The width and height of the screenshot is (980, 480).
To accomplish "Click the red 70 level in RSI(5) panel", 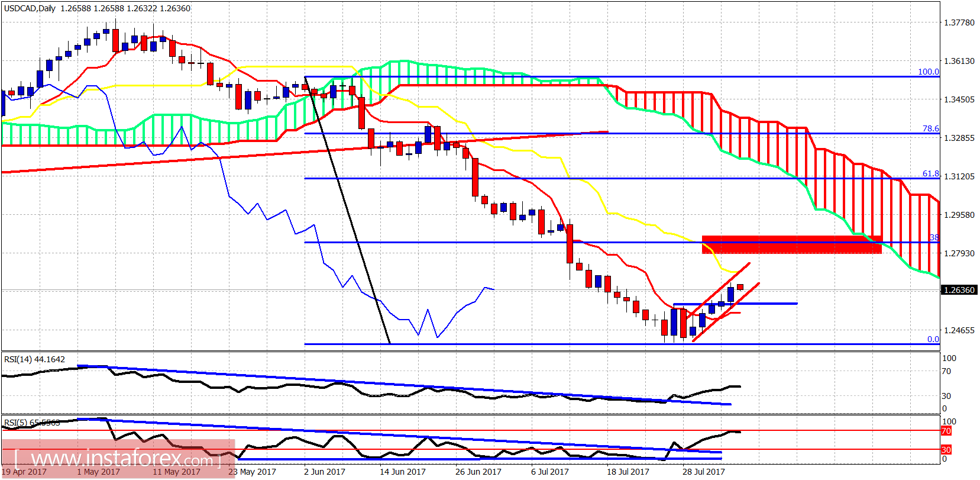I will (946, 431).
